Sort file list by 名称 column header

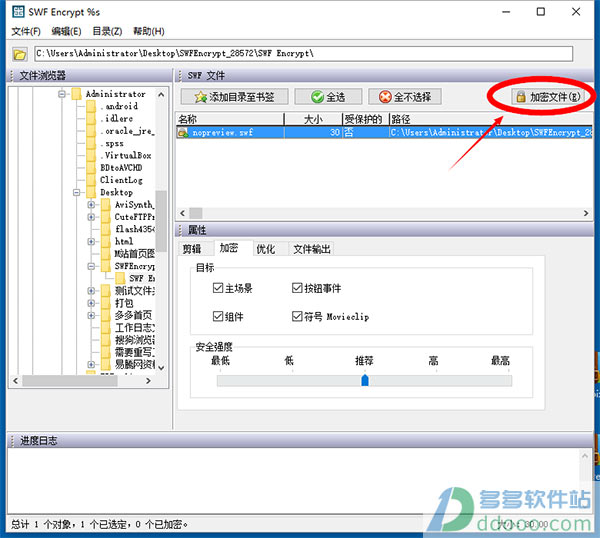pyautogui.click(x=230, y=119)
